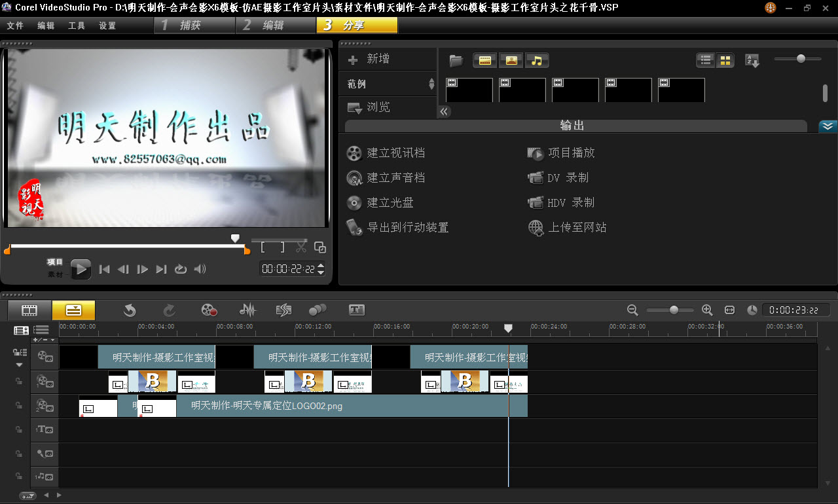Choose 上传至网站 upload to web
838x504 pixels.
point(567,228)
